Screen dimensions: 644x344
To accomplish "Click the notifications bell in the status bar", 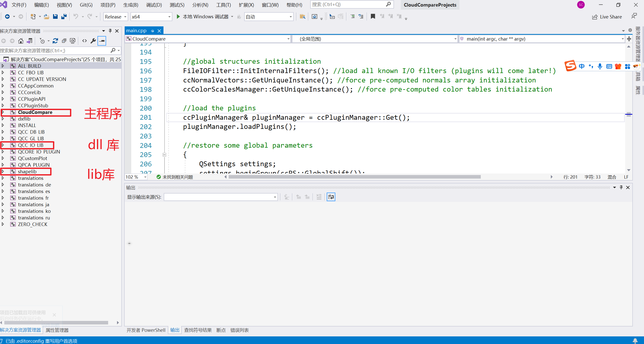I will (635, 341).
